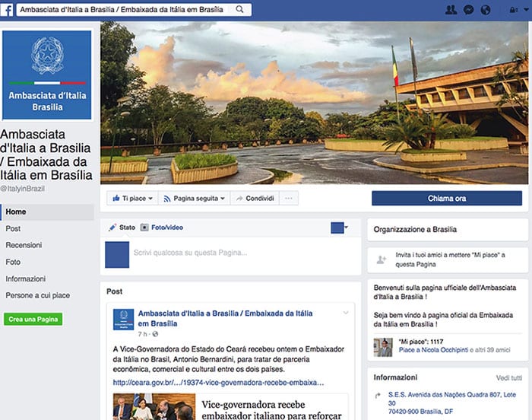Click the green Crea una Pagina button
The image size is (532, 420).
[33, 319]
